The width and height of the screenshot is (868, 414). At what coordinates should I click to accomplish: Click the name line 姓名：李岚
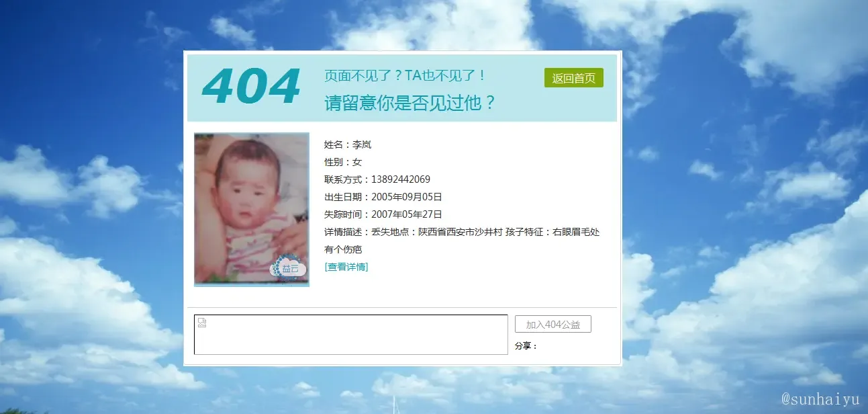click(348, 144)
